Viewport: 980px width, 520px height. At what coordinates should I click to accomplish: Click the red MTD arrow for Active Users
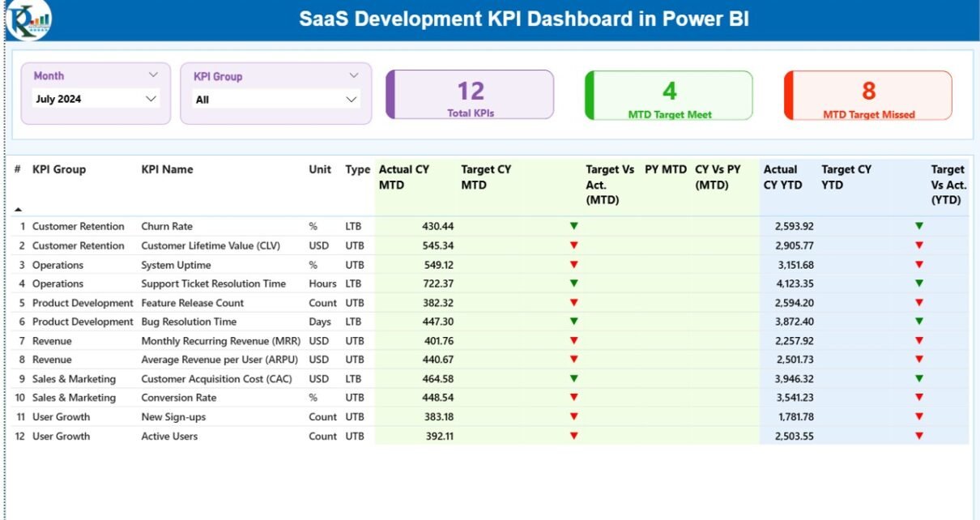(574, 436)
